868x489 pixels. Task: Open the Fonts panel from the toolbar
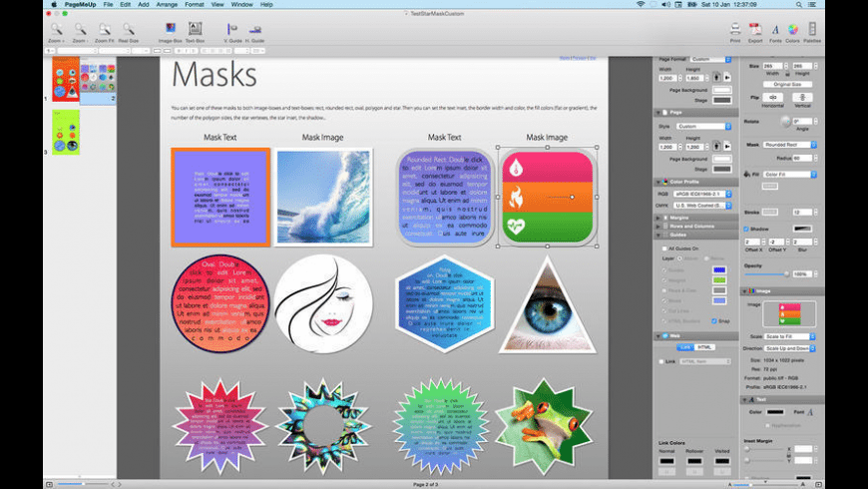click(x=773, y=29)
